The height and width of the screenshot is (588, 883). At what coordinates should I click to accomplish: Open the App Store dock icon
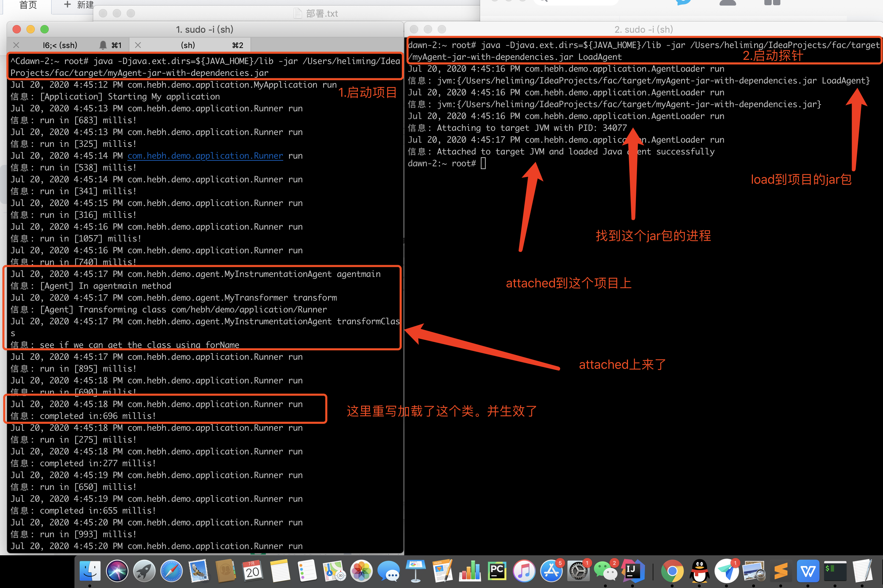coord(551,570)
